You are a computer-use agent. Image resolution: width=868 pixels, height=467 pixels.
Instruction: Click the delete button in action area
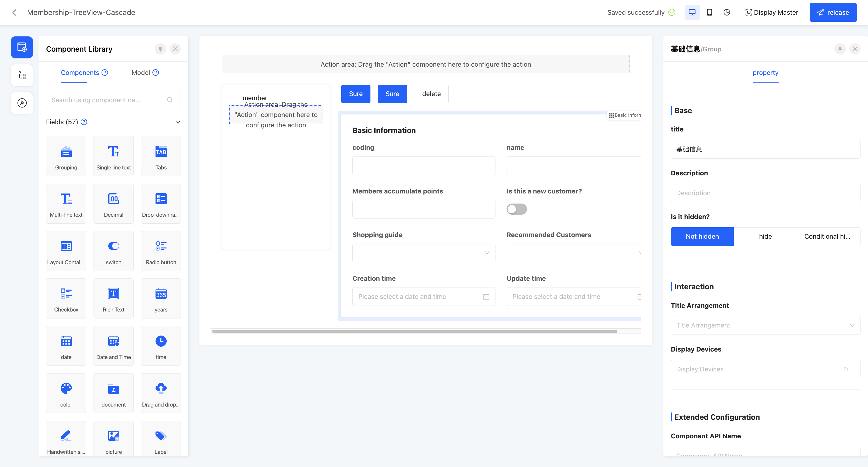(431, 94)
